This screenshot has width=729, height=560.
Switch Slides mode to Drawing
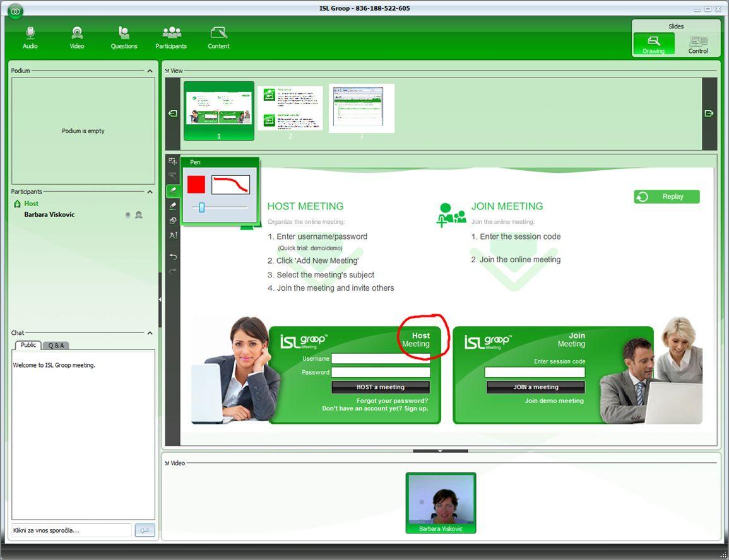point(654,44)
